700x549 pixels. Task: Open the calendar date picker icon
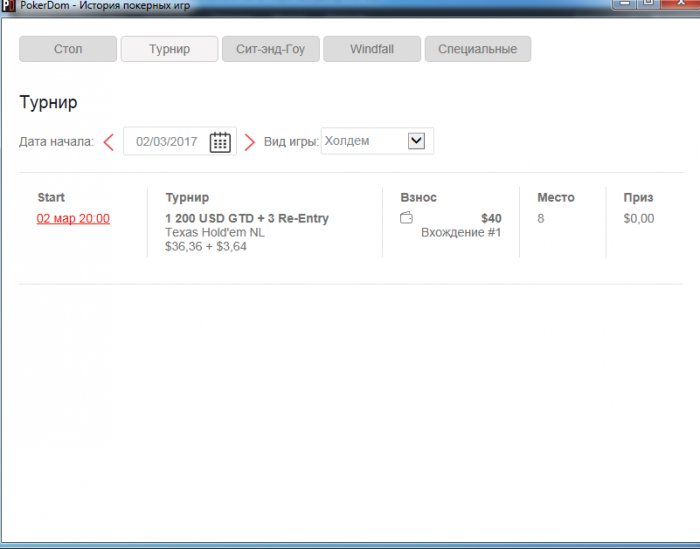point(220,142)
